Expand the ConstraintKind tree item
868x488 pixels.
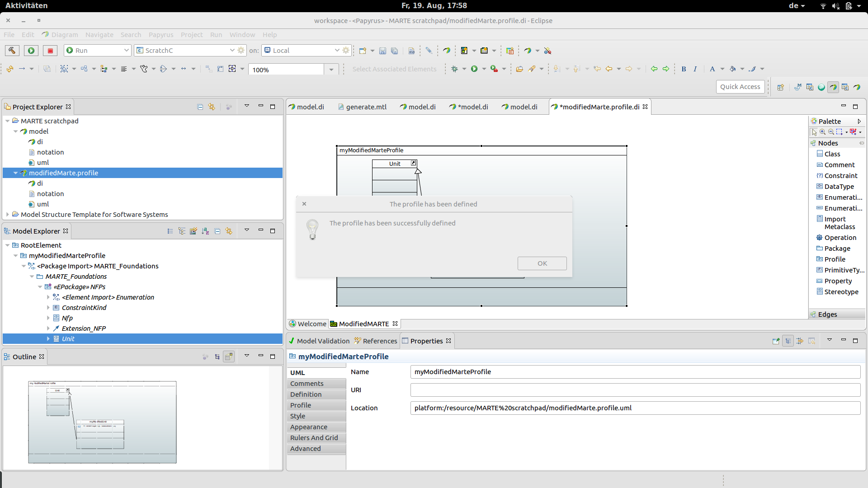[x=48, y=308]
